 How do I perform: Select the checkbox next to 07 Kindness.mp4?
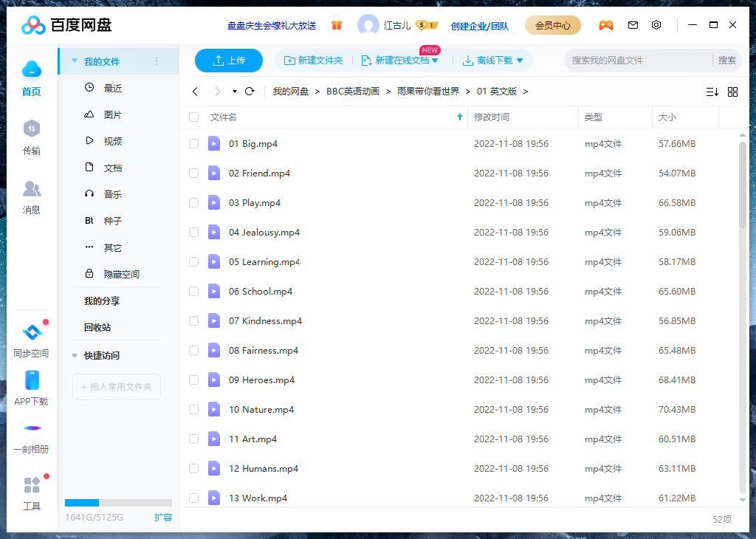pyautogui.click(x=194, y=321)
